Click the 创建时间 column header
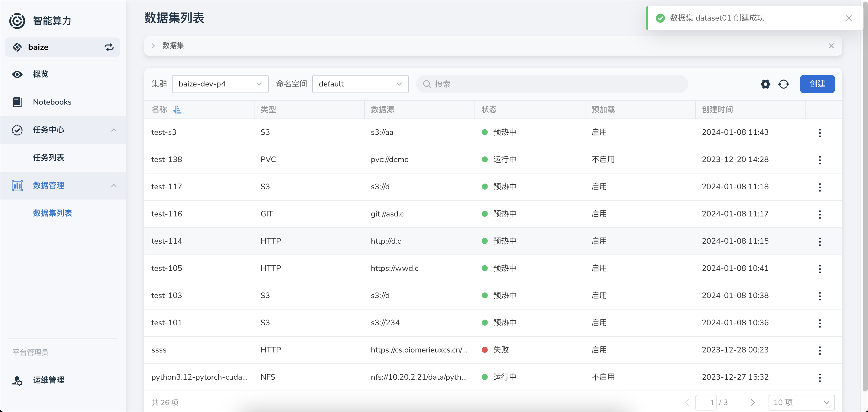Image resolution: width=868 pixels, height=412 pixels. (x=717, y=109)
